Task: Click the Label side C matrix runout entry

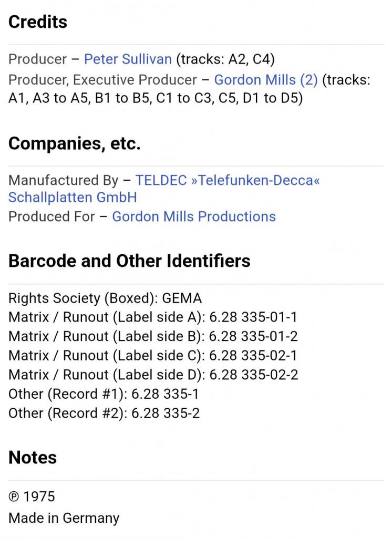Action: 153,356
